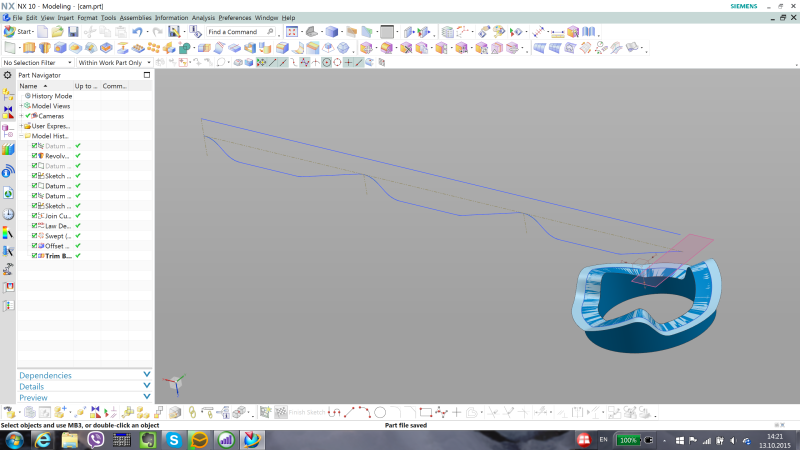The width and height of the screenshot is (800, 450).
Task: Open the Undo history dropdown arrow
Action: pyautogui.click(x=147, y=32)
